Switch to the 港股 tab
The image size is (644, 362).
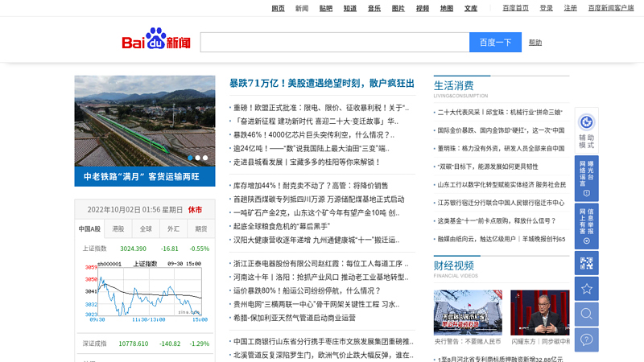[118, 228]
